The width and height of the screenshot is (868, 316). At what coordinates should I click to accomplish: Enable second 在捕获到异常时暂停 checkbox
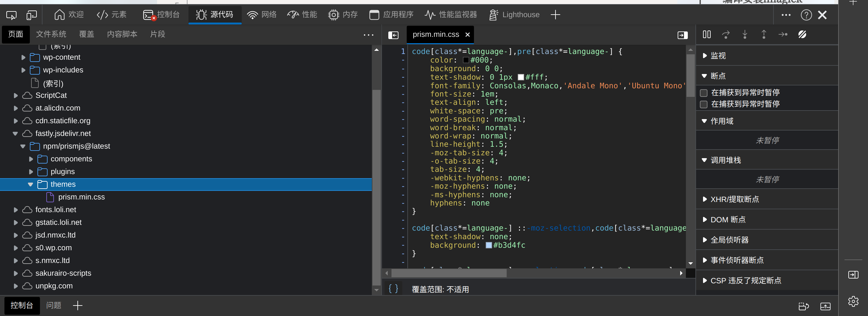(704, 104)
